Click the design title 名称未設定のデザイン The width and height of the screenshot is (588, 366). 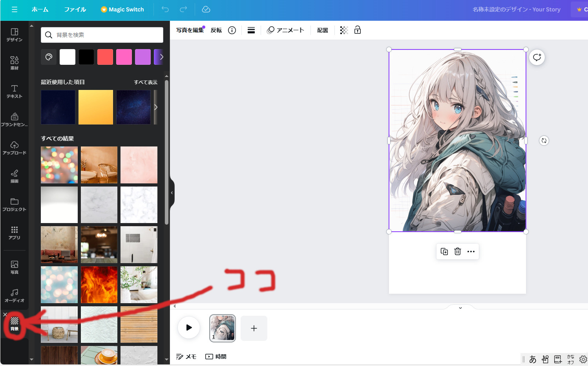[x=500, y=9]
